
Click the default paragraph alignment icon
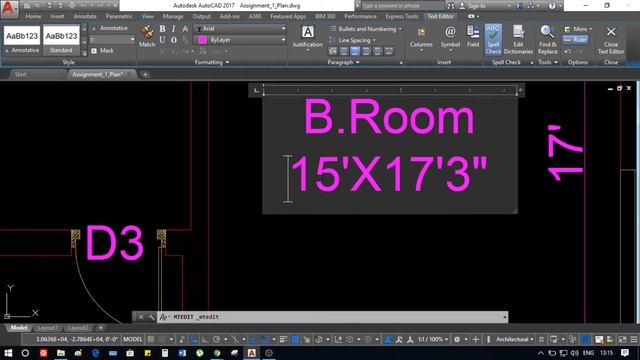pyautogui.click(x=333, y=51)
